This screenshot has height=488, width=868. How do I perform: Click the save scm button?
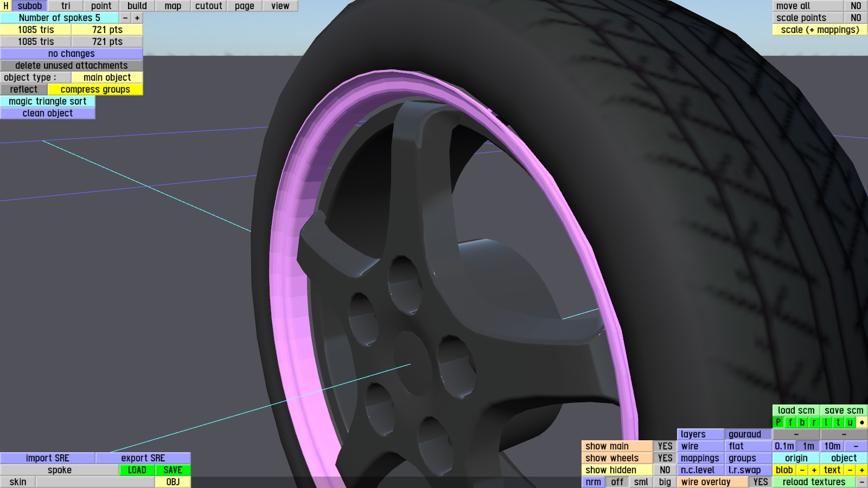(x=844, y=410)
